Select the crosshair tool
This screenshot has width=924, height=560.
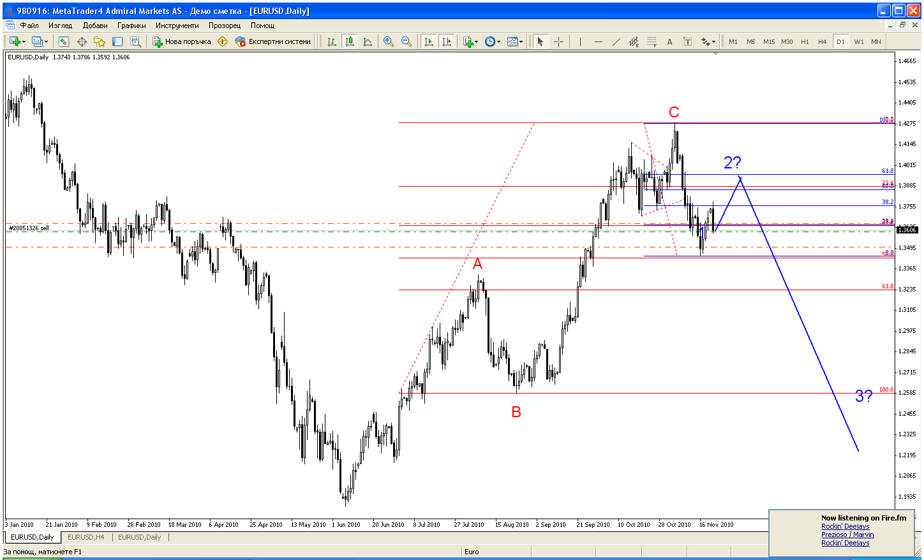coord(558,41)
